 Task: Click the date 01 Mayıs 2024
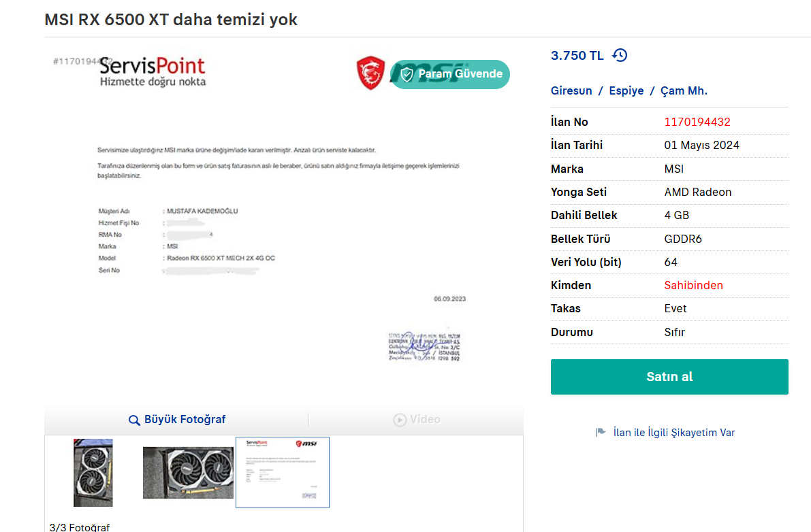[702, 145]
